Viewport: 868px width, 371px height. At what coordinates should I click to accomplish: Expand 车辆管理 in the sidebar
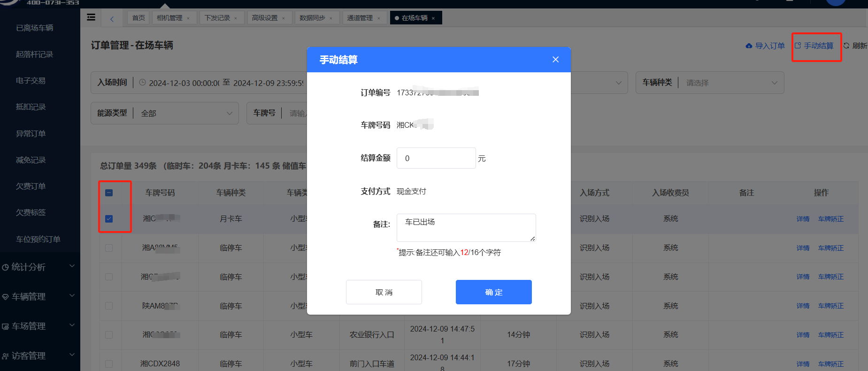[x=40, y=296]
